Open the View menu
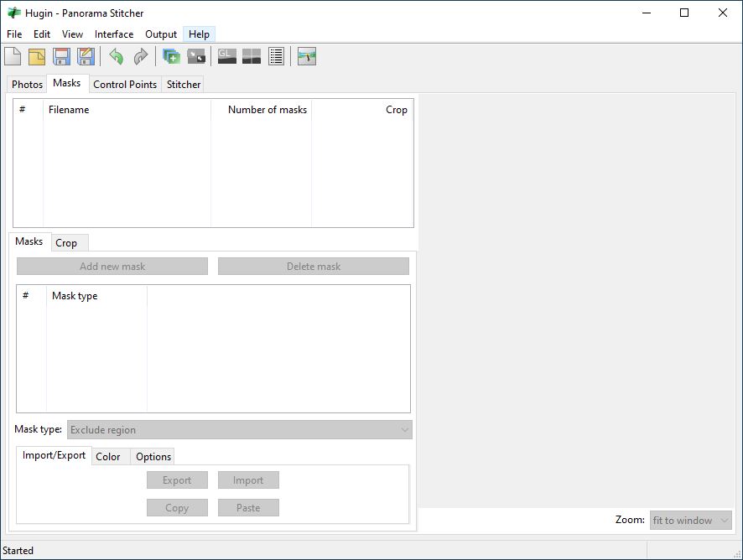The width and height of the screenshot is (743, 560). coord(72,34)
